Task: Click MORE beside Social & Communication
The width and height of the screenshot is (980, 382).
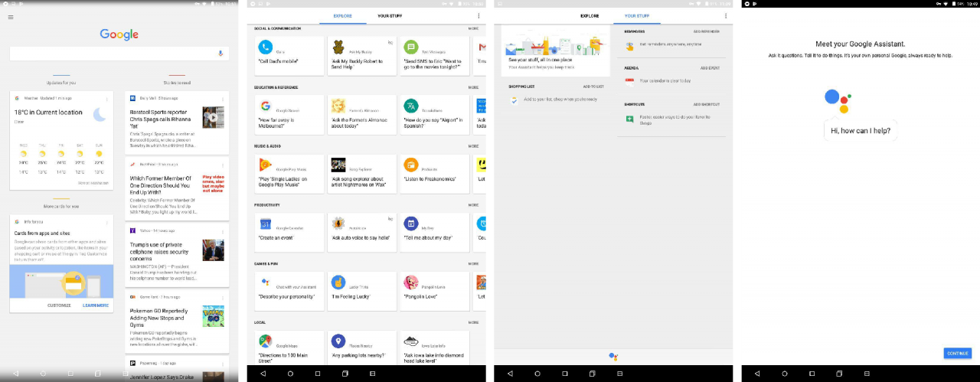Action: click(473, 28)
